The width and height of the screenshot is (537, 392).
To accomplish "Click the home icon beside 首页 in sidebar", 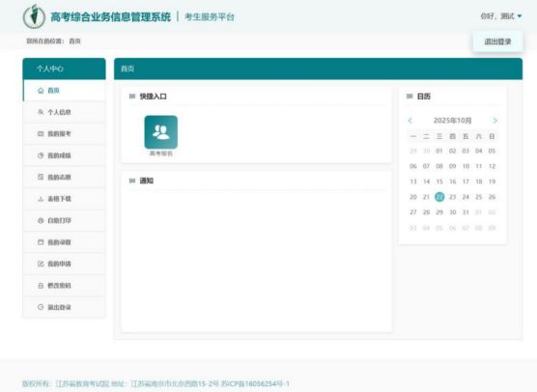I will (41, 91).
